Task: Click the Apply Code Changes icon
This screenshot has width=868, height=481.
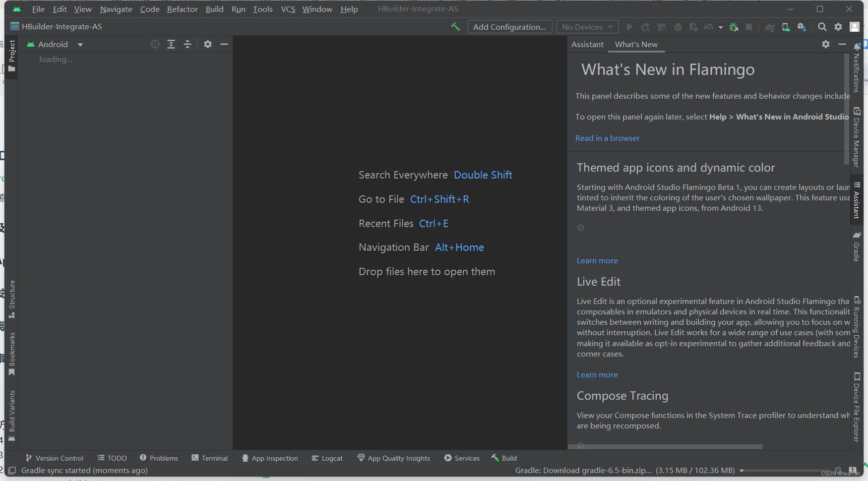Action: [662, 27]
